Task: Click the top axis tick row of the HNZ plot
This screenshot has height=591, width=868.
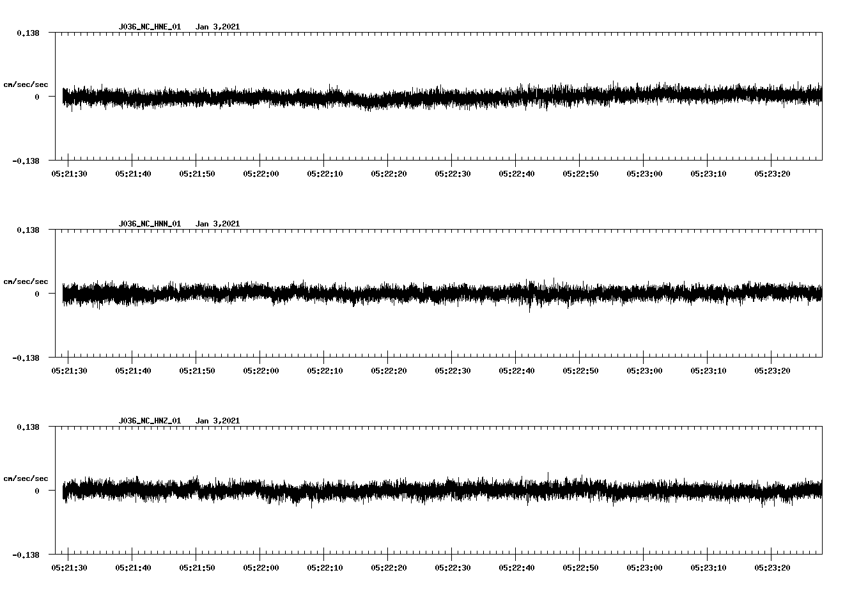Action: coord(441,428)
